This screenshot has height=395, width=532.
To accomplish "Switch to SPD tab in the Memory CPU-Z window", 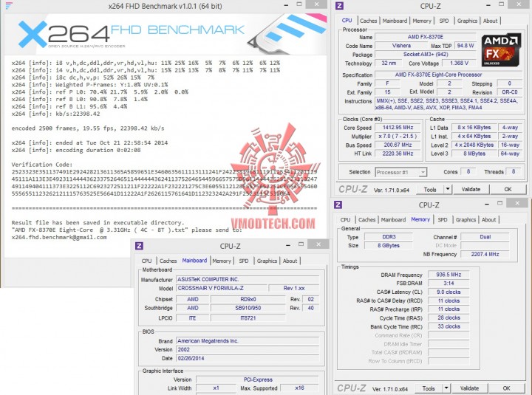I will [x=443, y=220].
